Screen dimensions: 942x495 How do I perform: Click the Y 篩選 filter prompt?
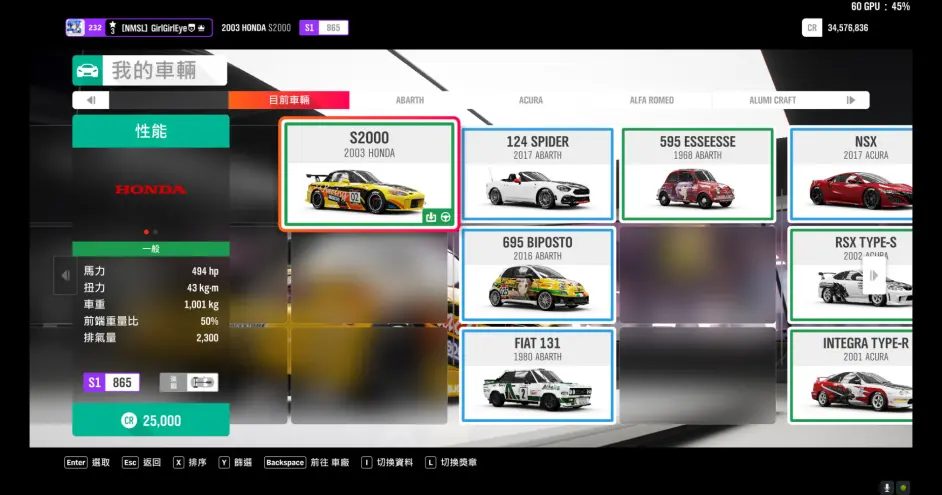pyautogui.click(x=235, y=462)
